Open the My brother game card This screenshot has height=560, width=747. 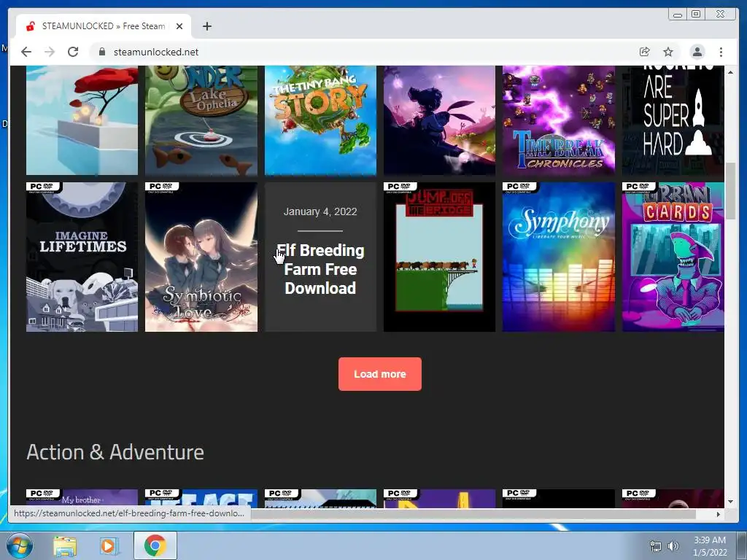pyautogui.click(x=82, y=499)
